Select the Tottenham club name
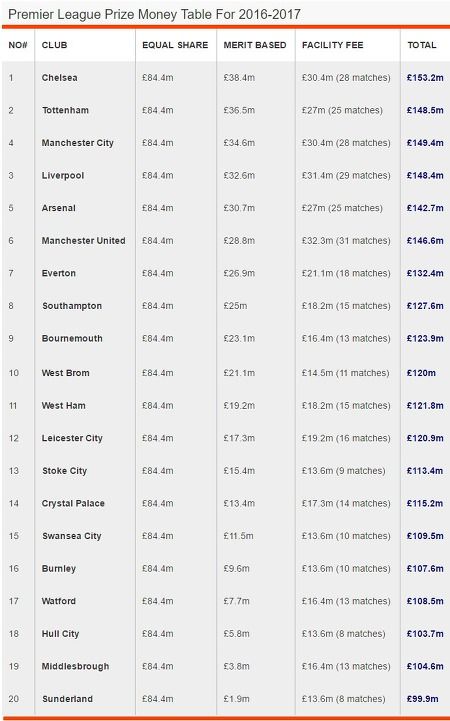The width and height of the screenshot is (450, 721). click(x=65, y=110)
